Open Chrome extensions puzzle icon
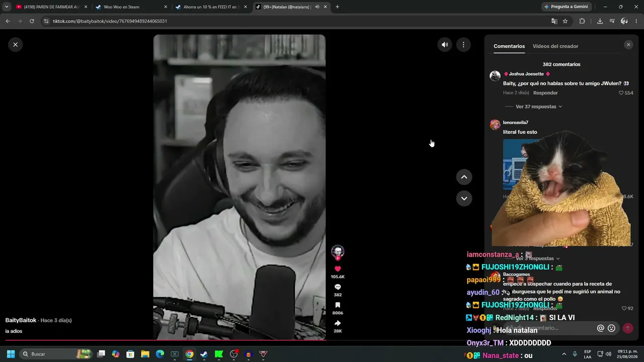 (x=582, y=21)
